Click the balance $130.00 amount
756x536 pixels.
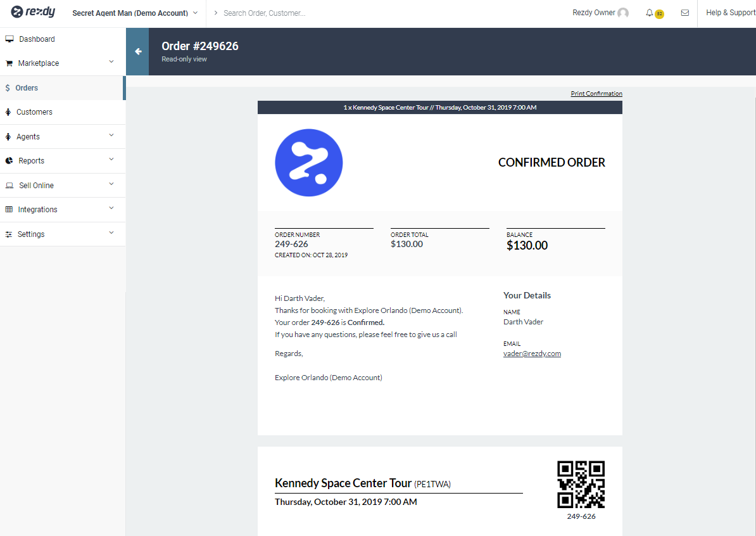pyautogui.click(x=527, y=246)
